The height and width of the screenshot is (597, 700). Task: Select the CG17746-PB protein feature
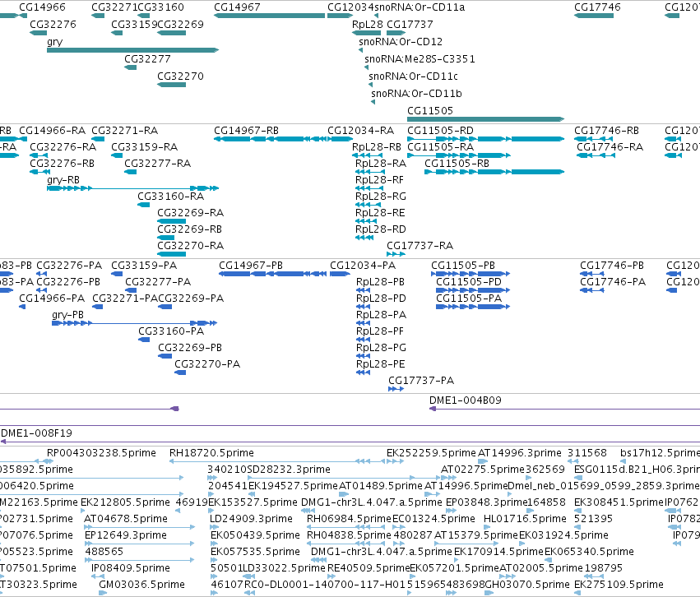pos(592,274)
